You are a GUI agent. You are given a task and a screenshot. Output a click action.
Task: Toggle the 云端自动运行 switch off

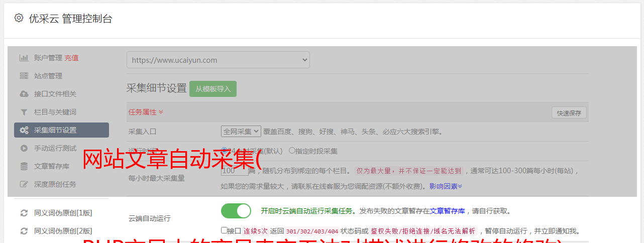pos(236,211)
